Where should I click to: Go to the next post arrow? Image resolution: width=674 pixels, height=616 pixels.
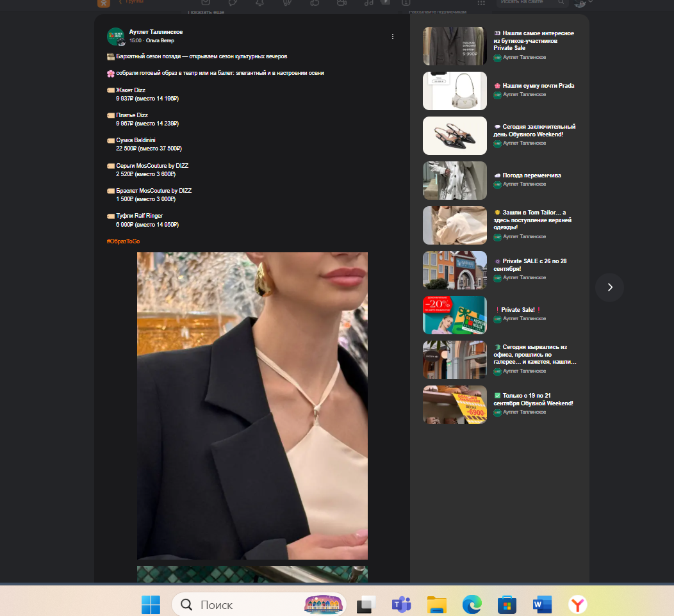(x=609, y=288)
